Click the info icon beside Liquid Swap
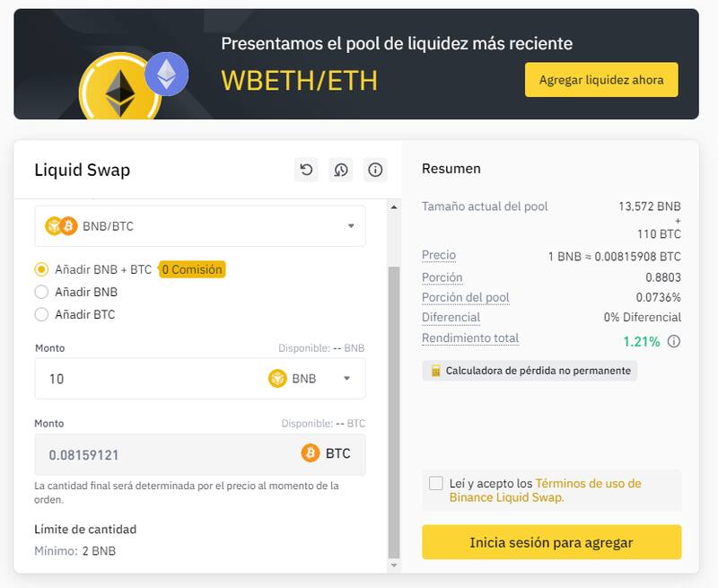718x588 pixels. (375, 170)
